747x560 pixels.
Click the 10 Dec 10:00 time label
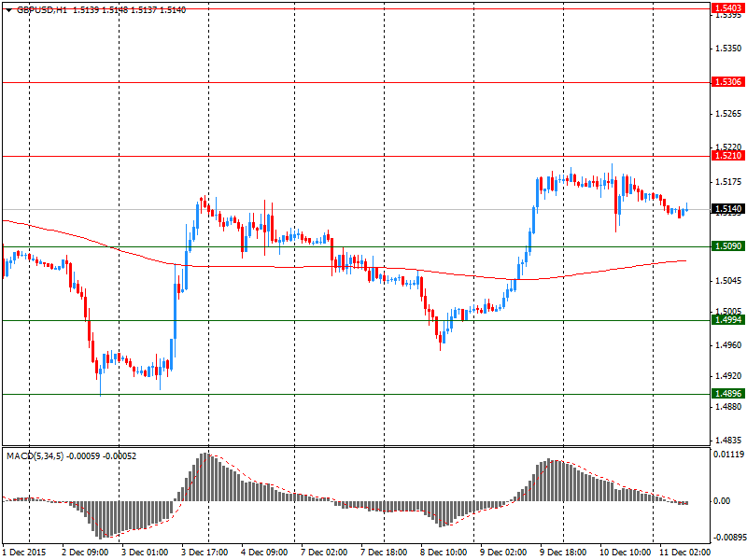(625, 553)
